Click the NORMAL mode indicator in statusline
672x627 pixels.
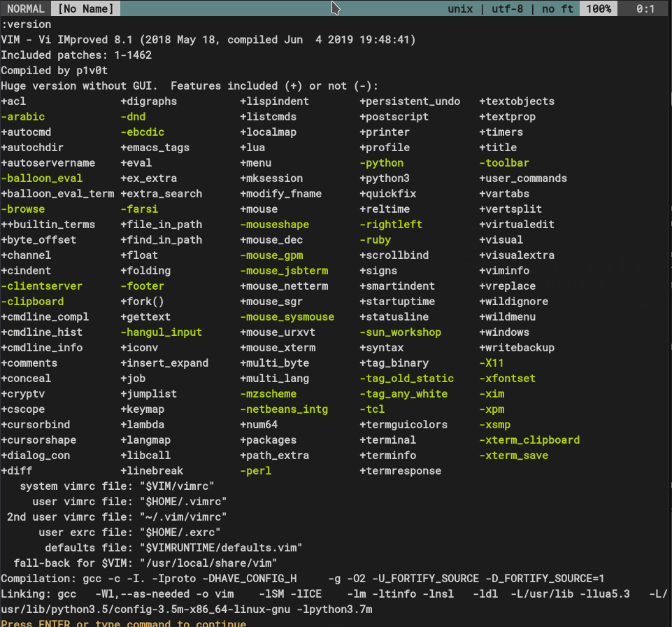(x=26, y=8)
